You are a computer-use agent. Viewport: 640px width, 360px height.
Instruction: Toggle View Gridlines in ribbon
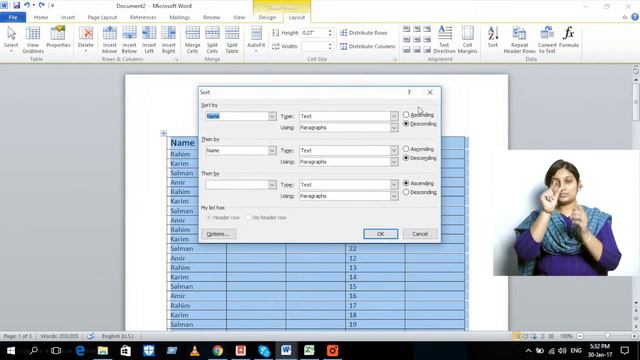click(33, 40)
